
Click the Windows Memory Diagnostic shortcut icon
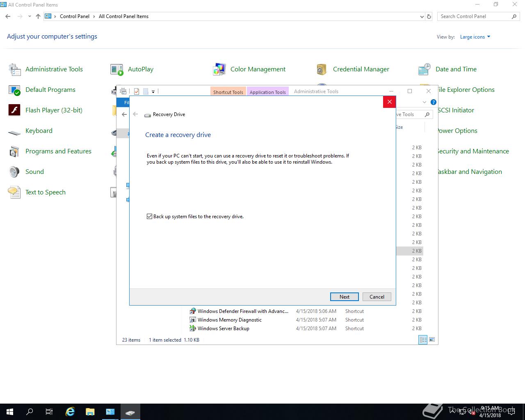pos(192,320)
